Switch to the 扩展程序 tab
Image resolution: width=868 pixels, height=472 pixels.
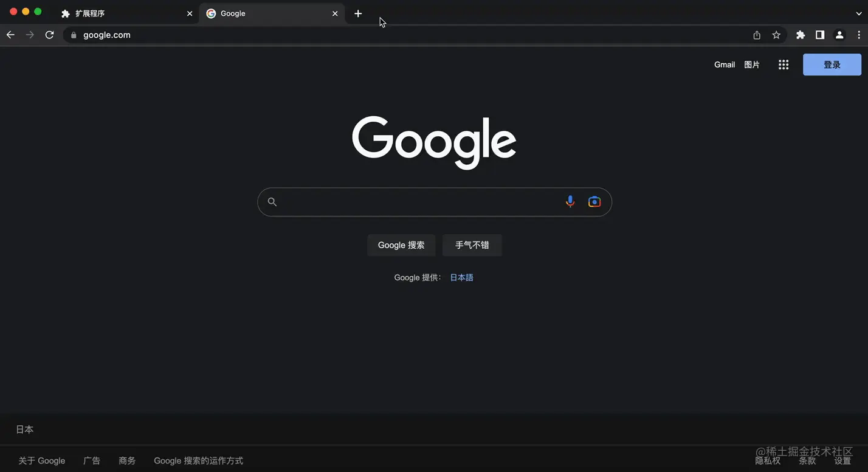[126, 13]
